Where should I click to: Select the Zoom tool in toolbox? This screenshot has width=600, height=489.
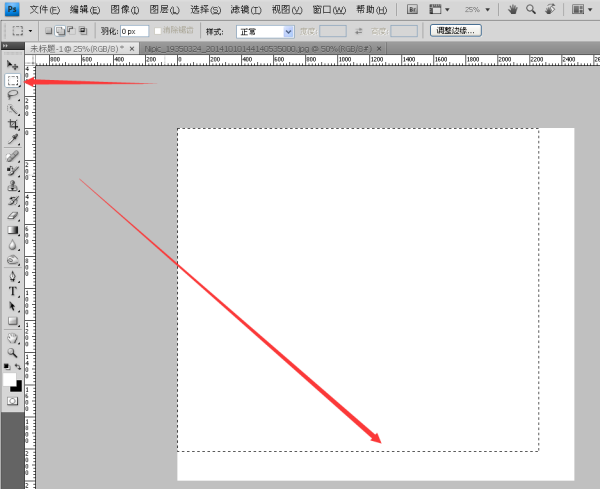pyautogui.click(x=13, y=352)
